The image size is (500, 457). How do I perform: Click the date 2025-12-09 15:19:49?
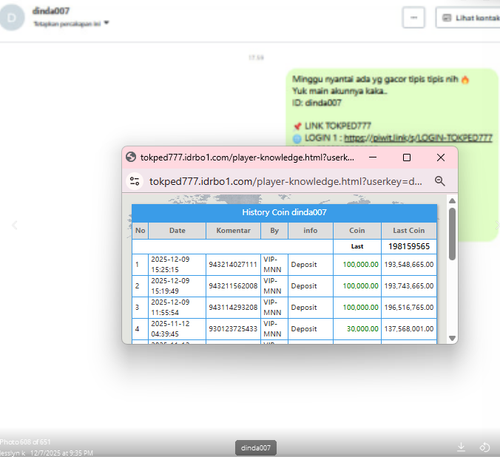[x=170, y=286]
